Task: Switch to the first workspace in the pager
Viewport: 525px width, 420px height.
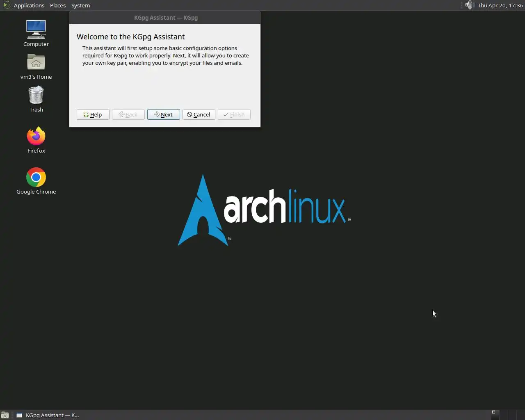Action: (x=495, y=415)
